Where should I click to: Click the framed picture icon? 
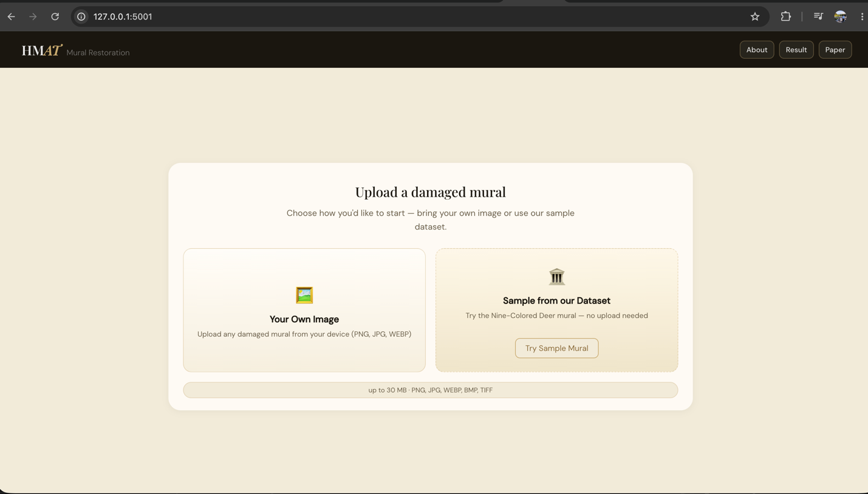point(304,295)
